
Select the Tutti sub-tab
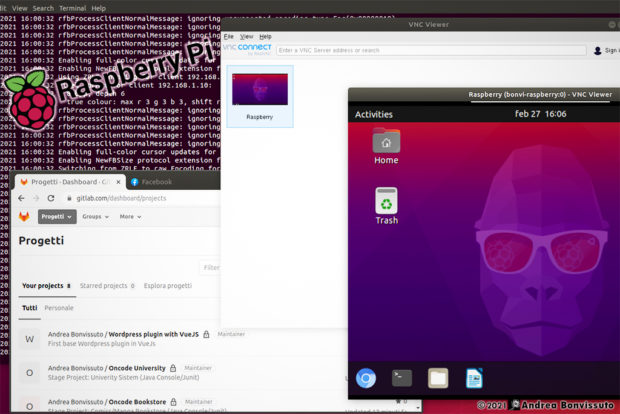(30, 308)
